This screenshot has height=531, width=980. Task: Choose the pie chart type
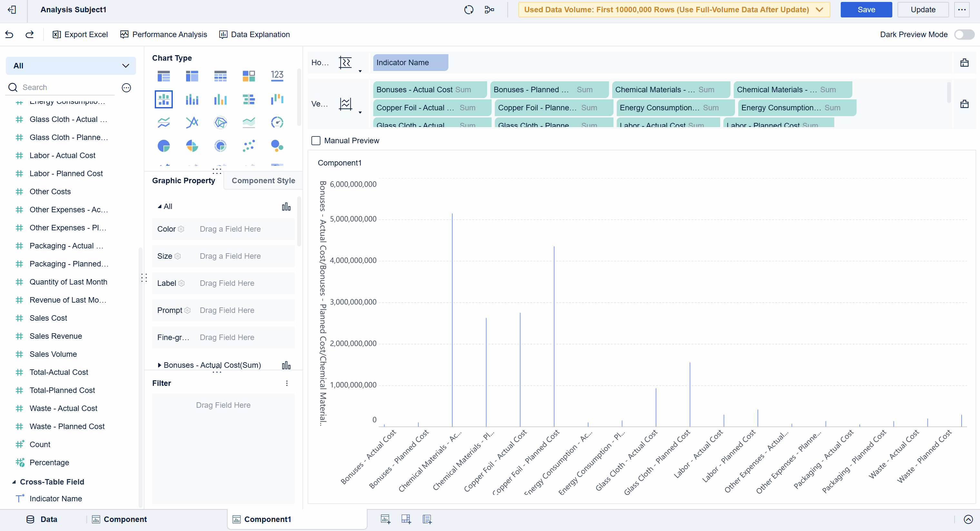[x=163, y=145]
